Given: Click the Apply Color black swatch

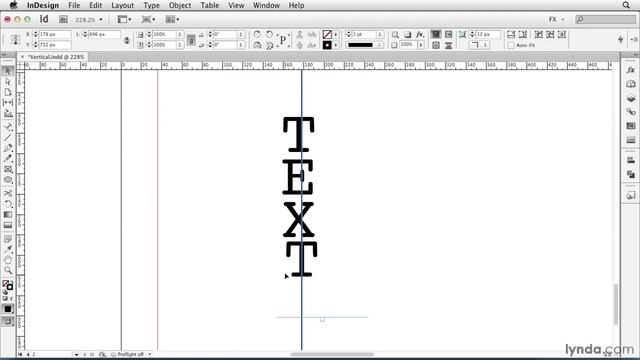Looking at the screenshot, I should tap(8, 309).
